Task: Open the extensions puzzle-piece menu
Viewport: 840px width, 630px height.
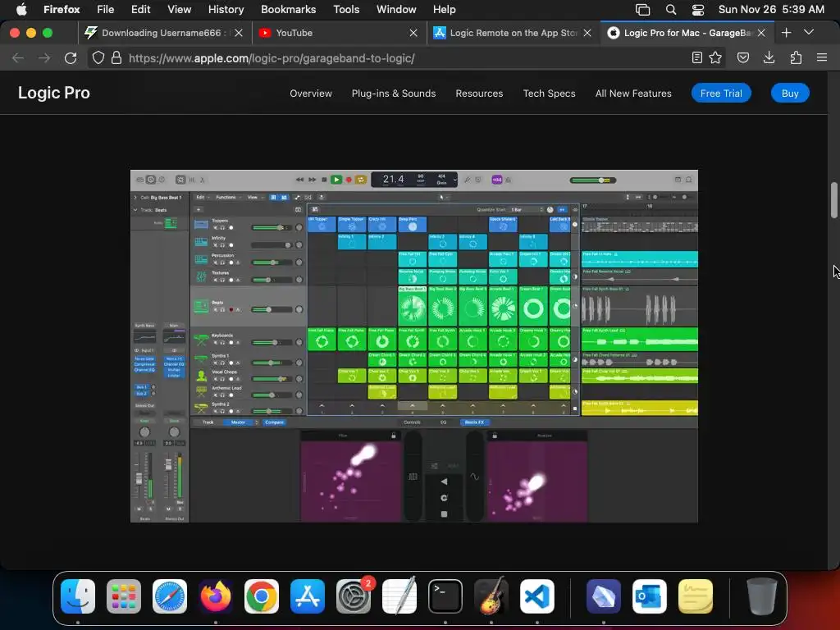Action: (x=796, y=58)
